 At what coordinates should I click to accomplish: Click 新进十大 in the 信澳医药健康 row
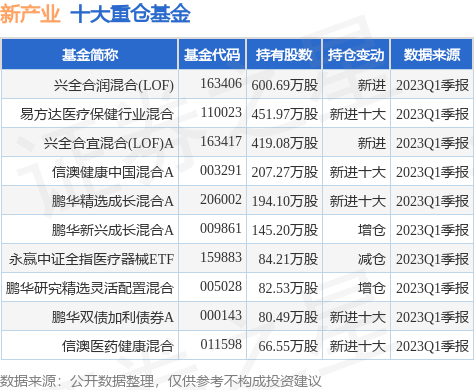pos(358,346)
